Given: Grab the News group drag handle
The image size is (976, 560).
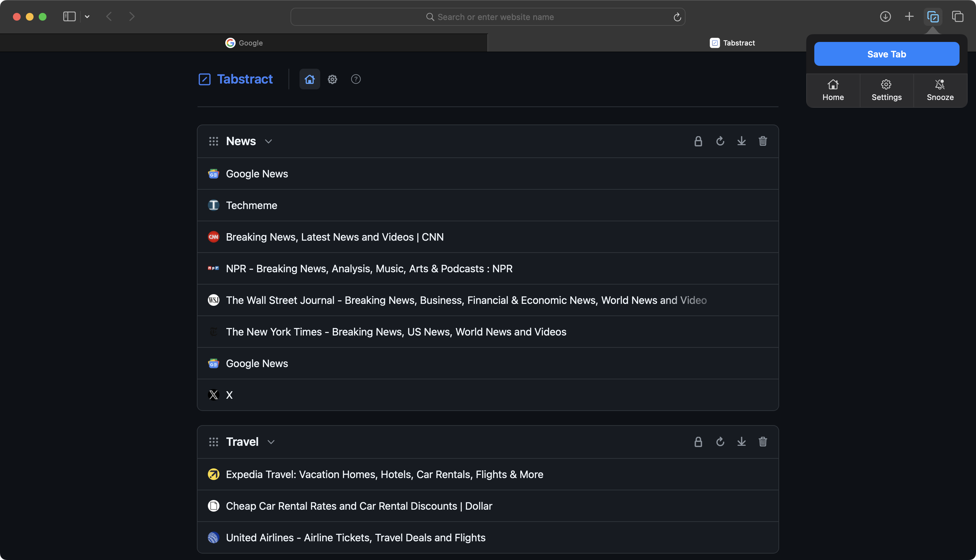Looking at the screenshot, I should tap(214, 141).
